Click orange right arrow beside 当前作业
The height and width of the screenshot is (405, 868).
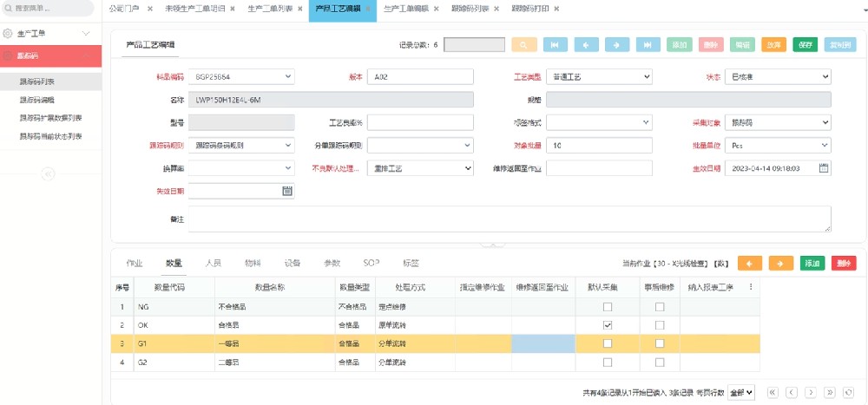coord(781,264)
